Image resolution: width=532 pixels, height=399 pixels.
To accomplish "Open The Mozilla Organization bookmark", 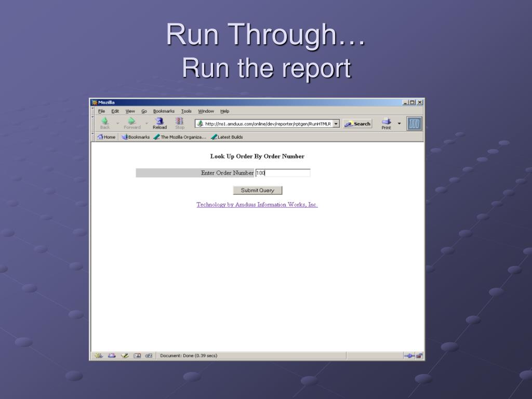I will [180, 137].
